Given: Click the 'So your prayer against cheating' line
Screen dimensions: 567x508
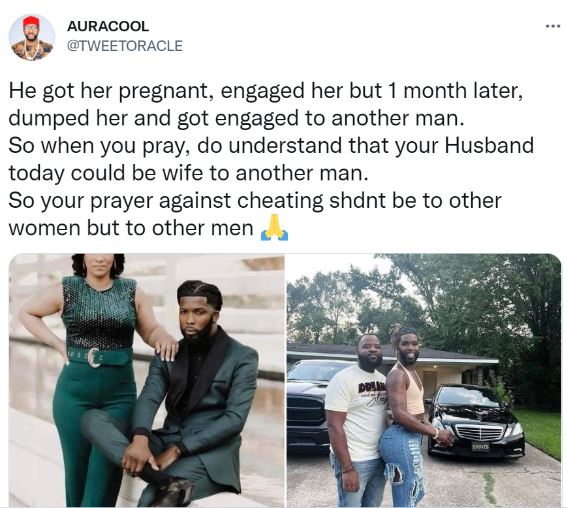Looking at the screenshot, I should tap(255, 200).
